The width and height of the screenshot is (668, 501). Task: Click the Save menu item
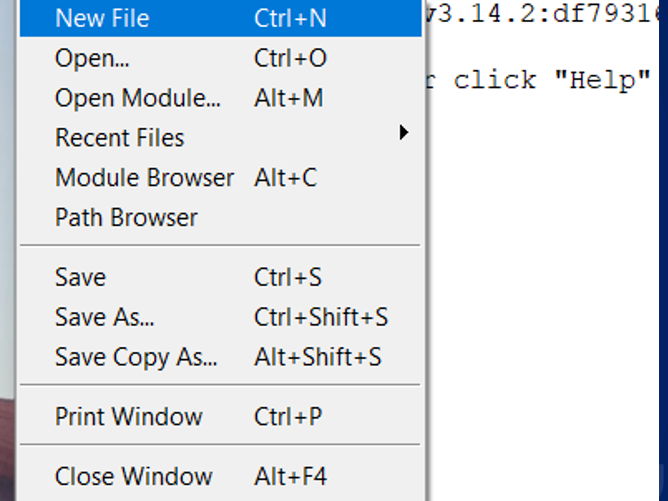click(80, 277)
